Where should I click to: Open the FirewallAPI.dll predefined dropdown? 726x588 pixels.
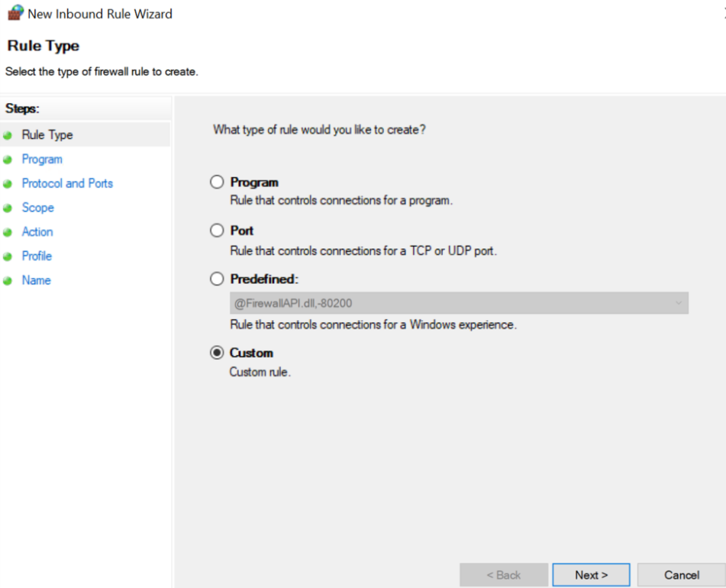[459, 303]
